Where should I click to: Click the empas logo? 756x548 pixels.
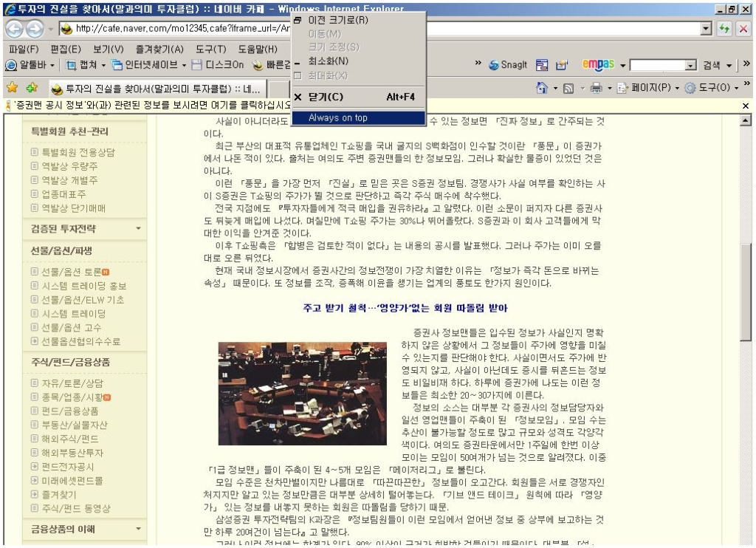(x=598, y=64)
